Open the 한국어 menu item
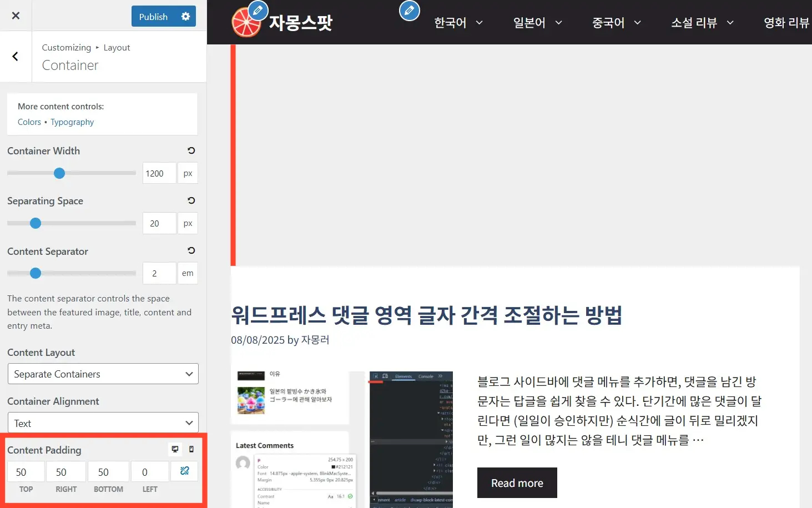Screen dimensions: 812x508 [x=458, y=23]
